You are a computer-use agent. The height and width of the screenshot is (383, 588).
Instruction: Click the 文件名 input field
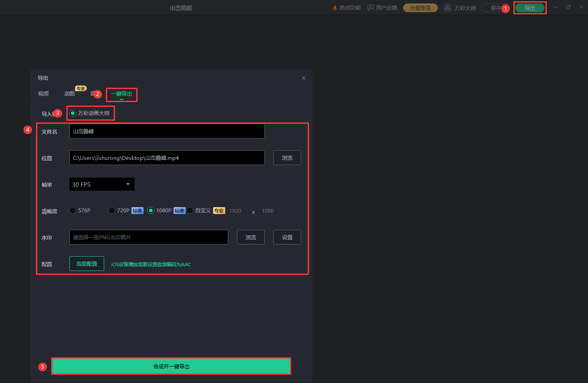pyautogui.click(x=167, y=131)
